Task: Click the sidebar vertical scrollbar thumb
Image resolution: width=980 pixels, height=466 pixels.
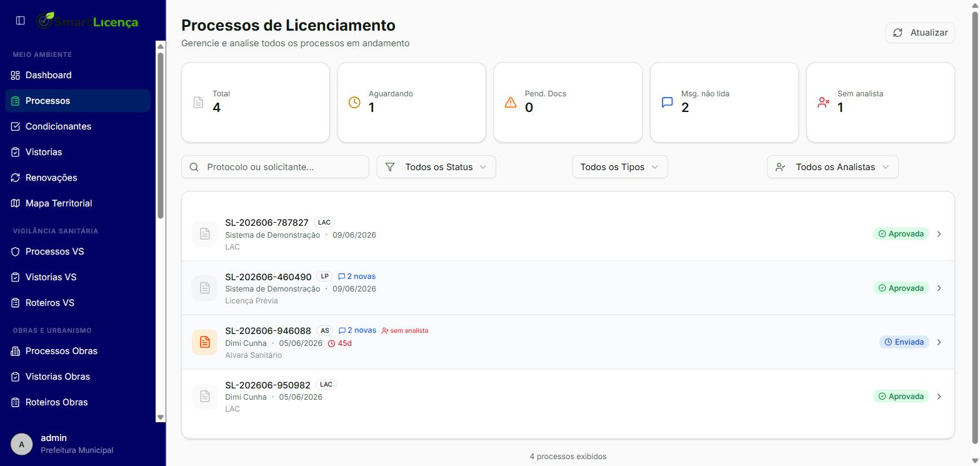Action: coord(161,136)
